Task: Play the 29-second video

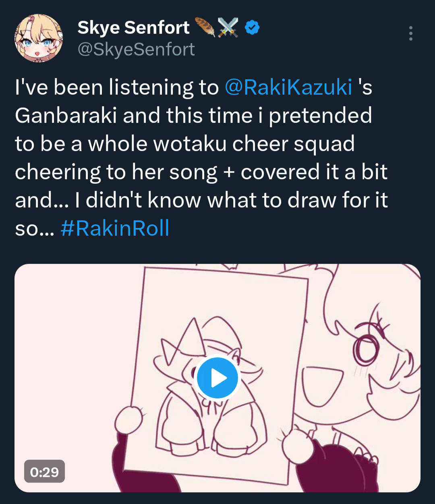Action: click(x=217, y=378)
